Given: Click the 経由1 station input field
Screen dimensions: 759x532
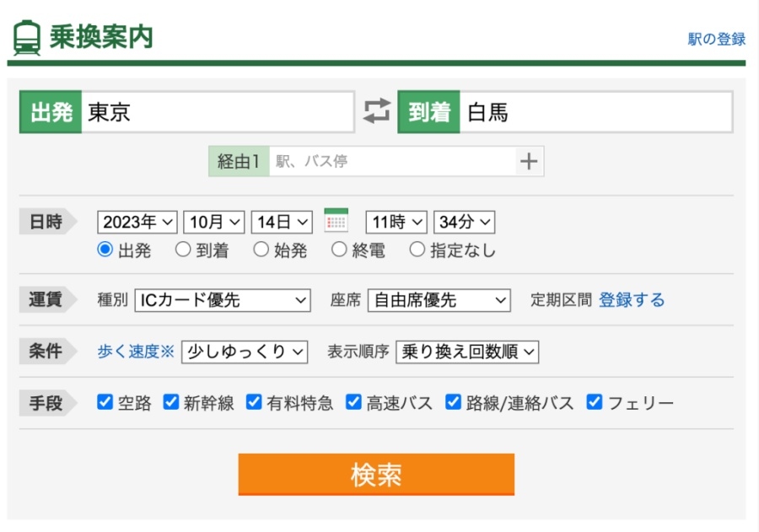Looking at the screenshot, I should [x=379, y=160].
